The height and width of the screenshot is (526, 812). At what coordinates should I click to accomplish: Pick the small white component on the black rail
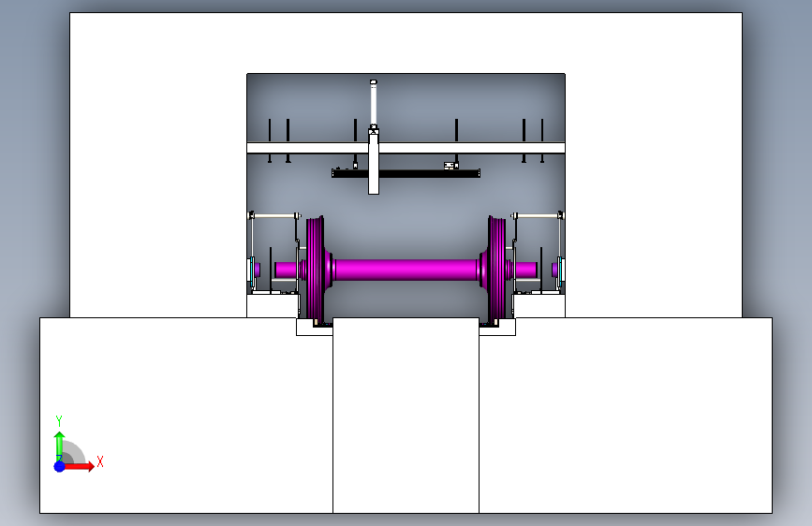click(450, 165)
